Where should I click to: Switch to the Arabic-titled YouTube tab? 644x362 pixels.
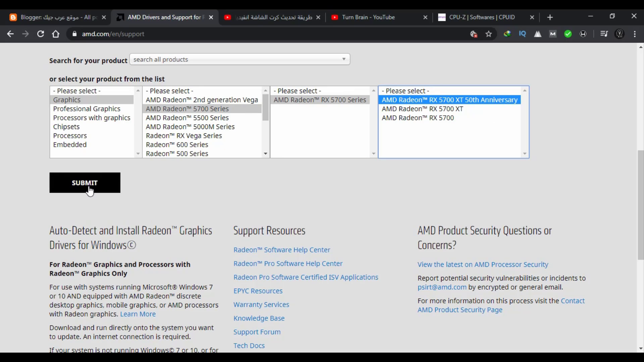point(272,17)
